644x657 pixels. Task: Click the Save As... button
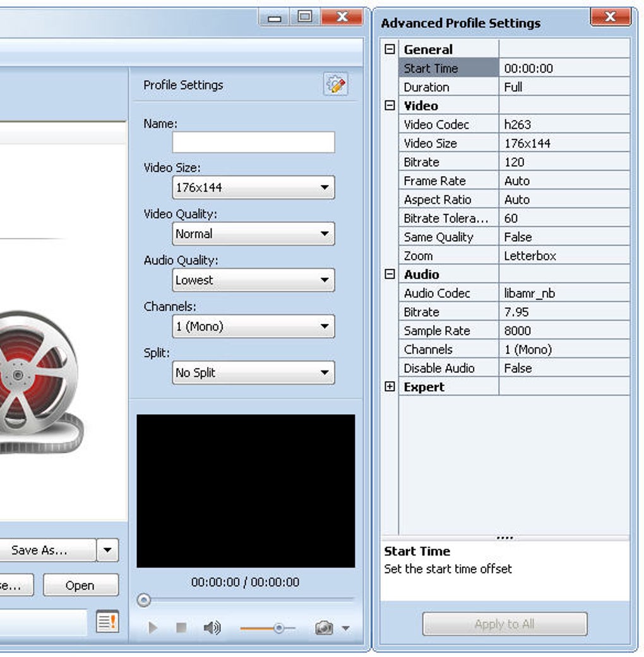click(47, 550)
